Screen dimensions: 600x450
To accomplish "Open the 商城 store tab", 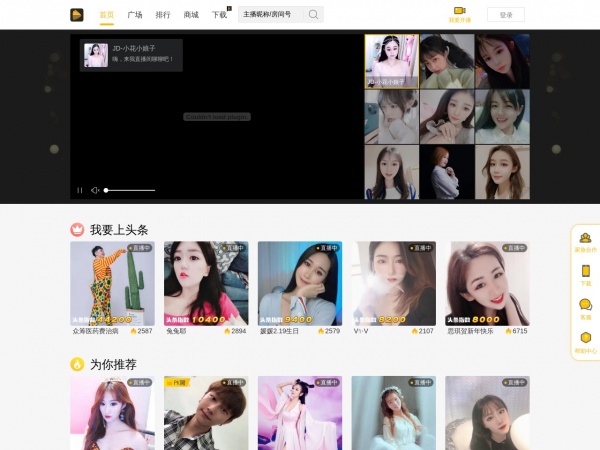I will coord(191,15).
